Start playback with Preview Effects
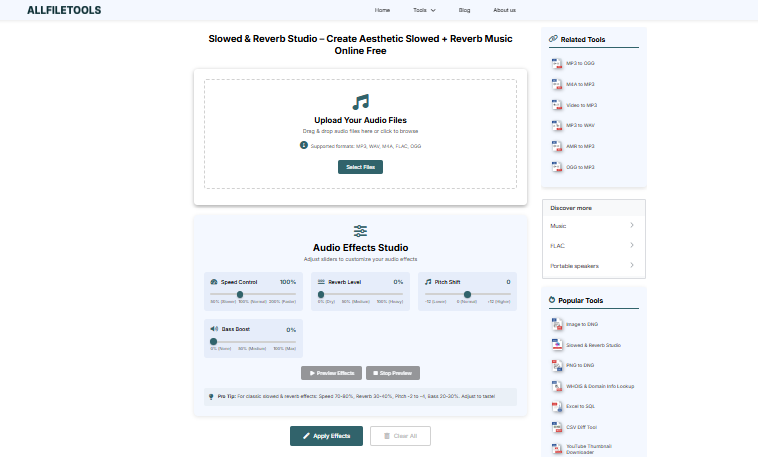 pos(331,373)
